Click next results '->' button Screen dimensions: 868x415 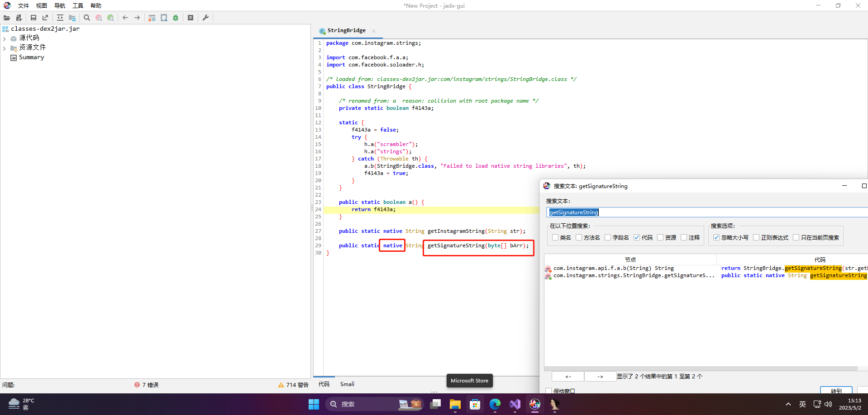click(x=601, y=377)
